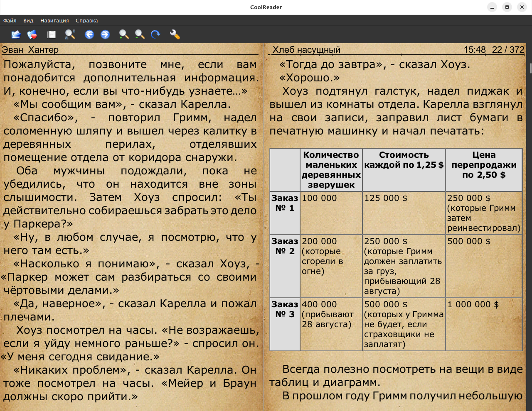The width and height of the screenshot is (532, 411).
Task: Close the CoolReader window
Action: pyautogui.click(x=522, y=7)
